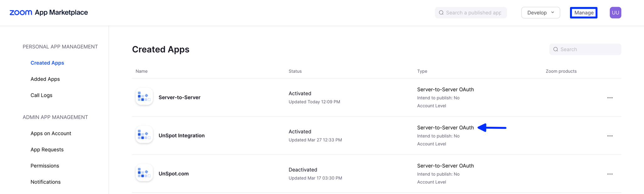The image size is (644, 194).
Task: Click the UnSpot.com app icon
Action: click(x=144, y=173)
